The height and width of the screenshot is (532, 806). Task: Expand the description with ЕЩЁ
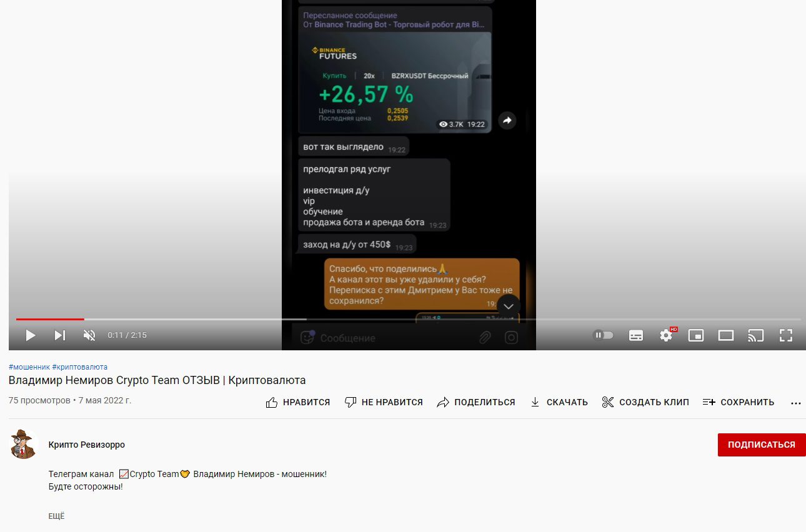pyautogui.click(x=56, y=516)
